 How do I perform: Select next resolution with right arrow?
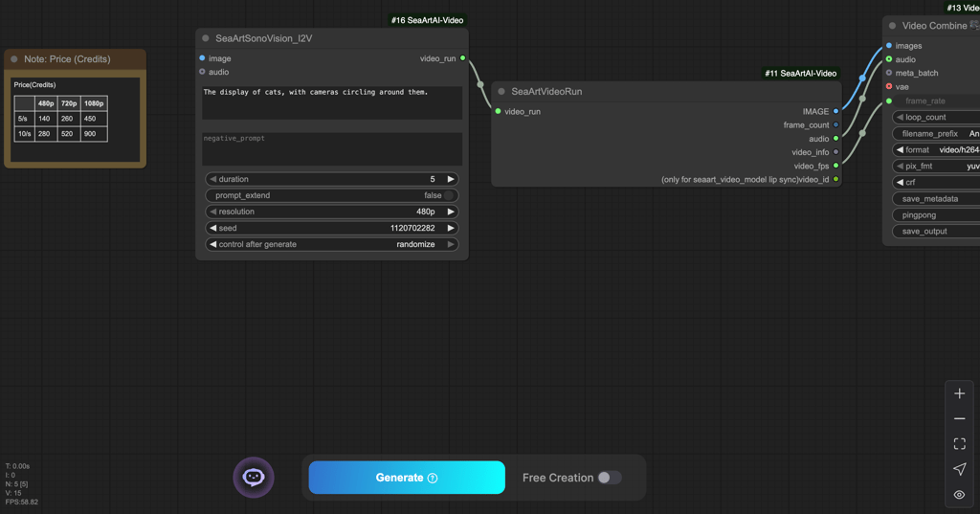pos(451,212)
